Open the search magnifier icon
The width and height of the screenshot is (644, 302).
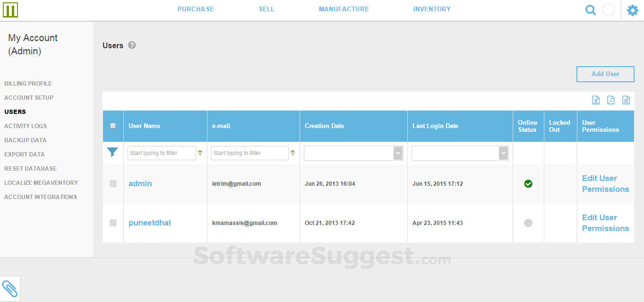[591, 10]
